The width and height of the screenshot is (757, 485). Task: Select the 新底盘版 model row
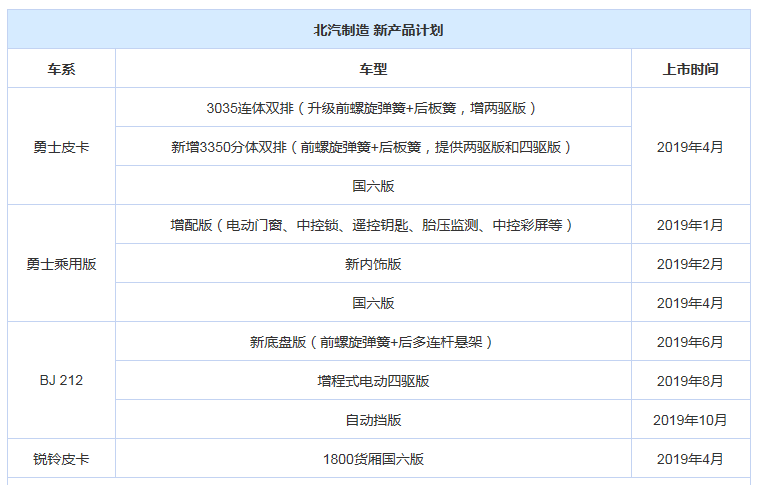373,342
